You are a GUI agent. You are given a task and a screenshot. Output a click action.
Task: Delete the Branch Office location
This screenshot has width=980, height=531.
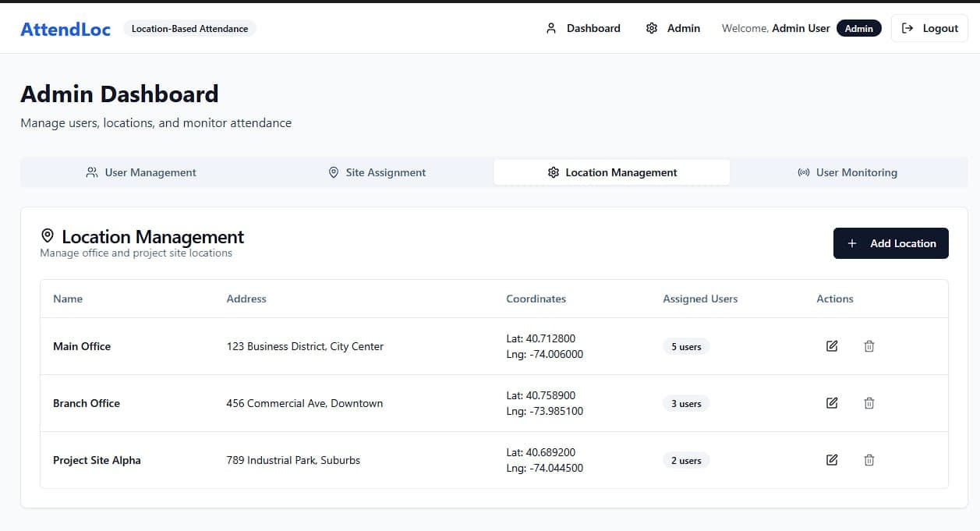click(x=869, y=403)
